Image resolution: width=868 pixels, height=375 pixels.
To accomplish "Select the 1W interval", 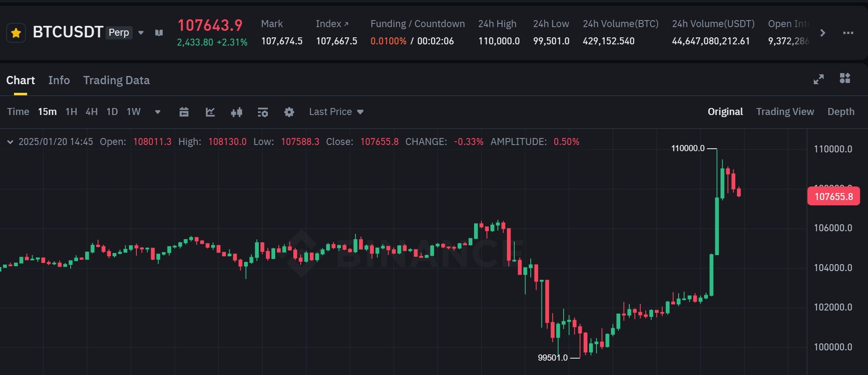I will click(x=134, y=112).
